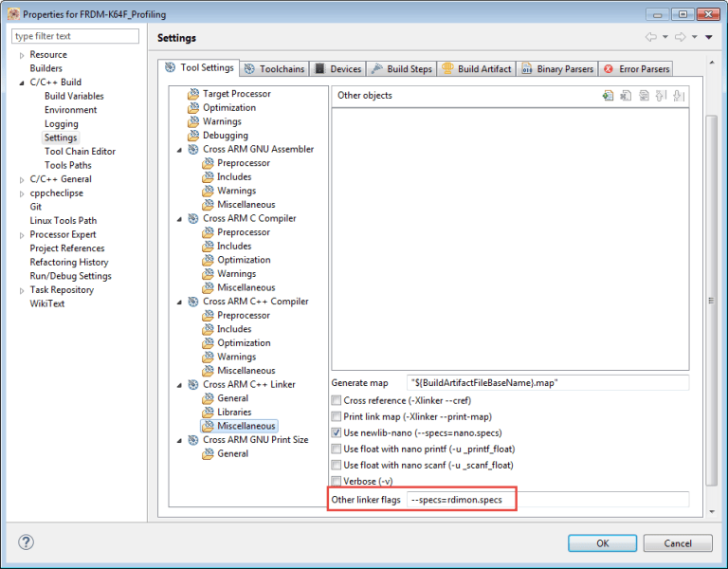Click the Cross ARM C++ Compiler tool icon
This screenshot has width=728, height=569.
193,302
